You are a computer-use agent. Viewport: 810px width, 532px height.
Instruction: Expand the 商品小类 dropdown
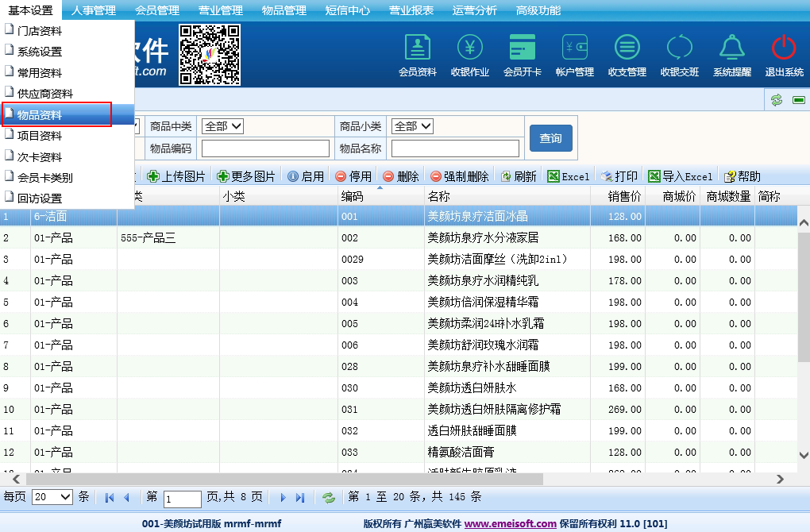[412, 126]
